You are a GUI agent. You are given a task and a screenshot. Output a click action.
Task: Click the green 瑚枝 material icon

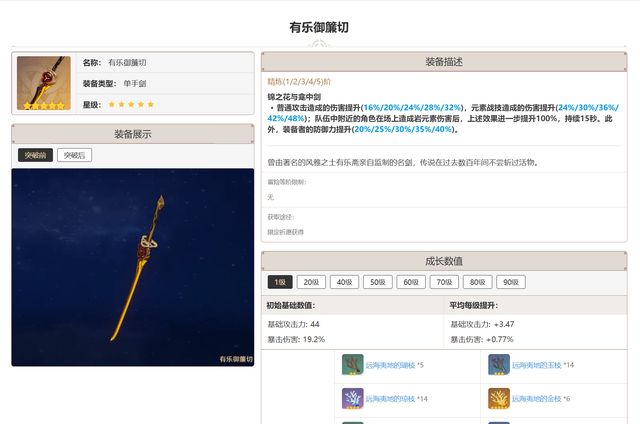click(x=353, y=364)
